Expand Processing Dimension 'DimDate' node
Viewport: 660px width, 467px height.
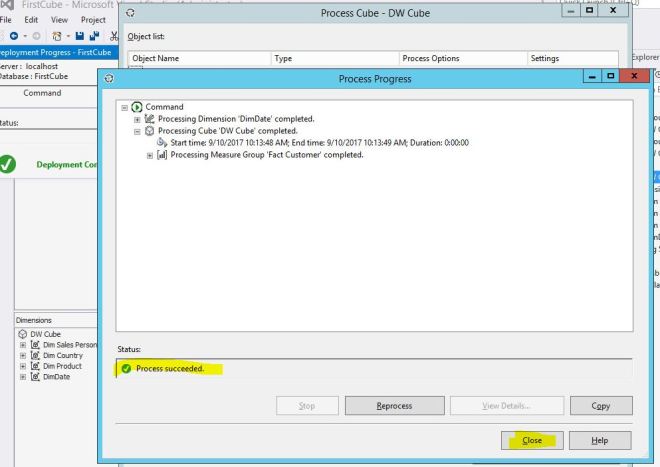(x=137, y=119)
